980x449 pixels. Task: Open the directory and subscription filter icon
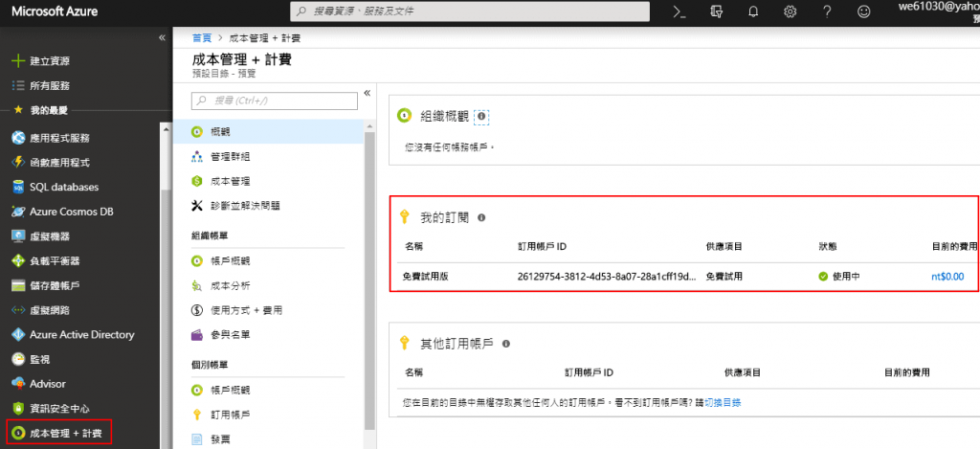(x=717, y=11)
